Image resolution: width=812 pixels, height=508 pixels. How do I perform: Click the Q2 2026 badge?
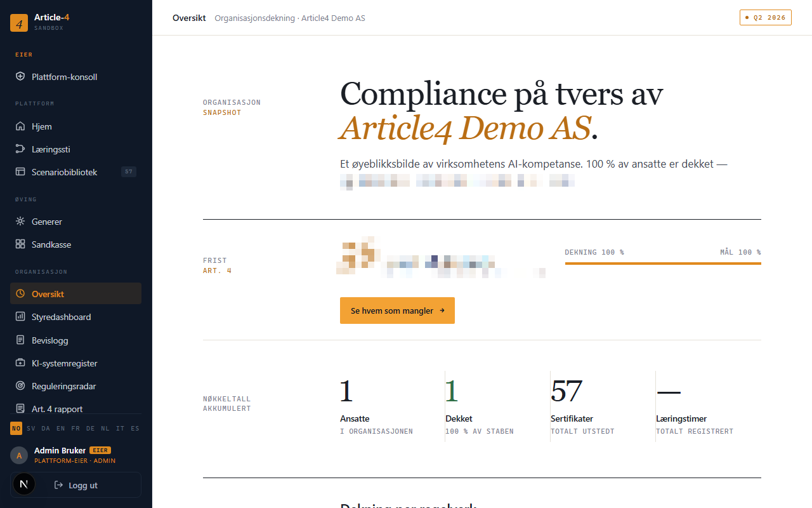click(766, 18)
